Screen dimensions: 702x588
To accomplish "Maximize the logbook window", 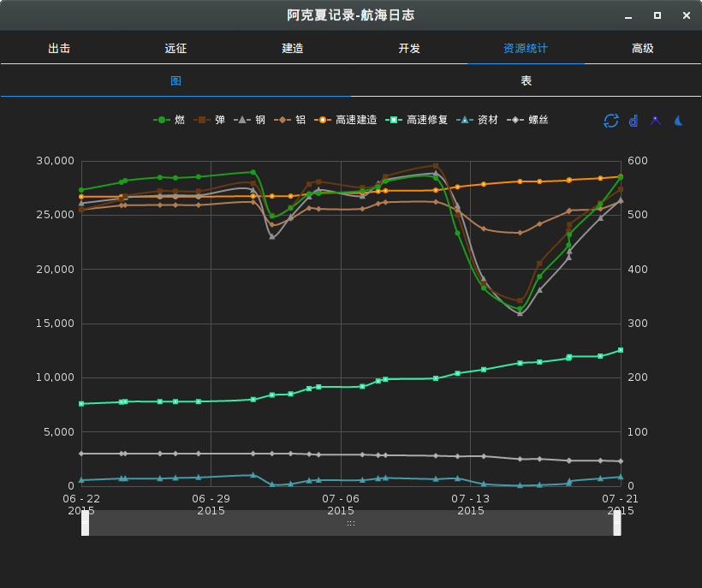I will [657, 15].
